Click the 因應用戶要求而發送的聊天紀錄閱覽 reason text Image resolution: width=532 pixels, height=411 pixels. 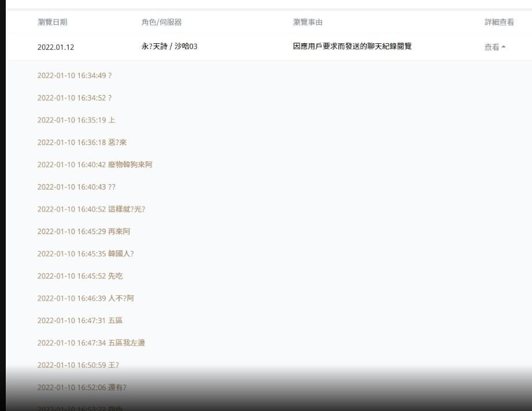[352, 46]
